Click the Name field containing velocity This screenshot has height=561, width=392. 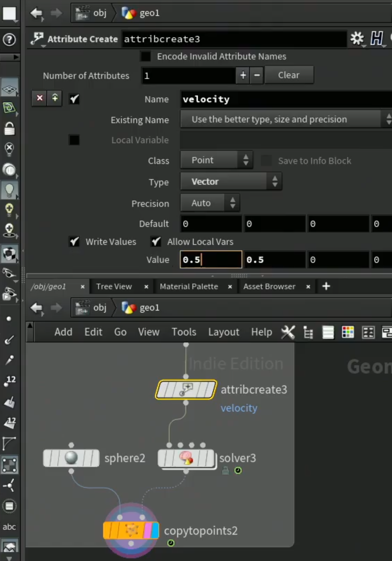(x=286, y=99)
